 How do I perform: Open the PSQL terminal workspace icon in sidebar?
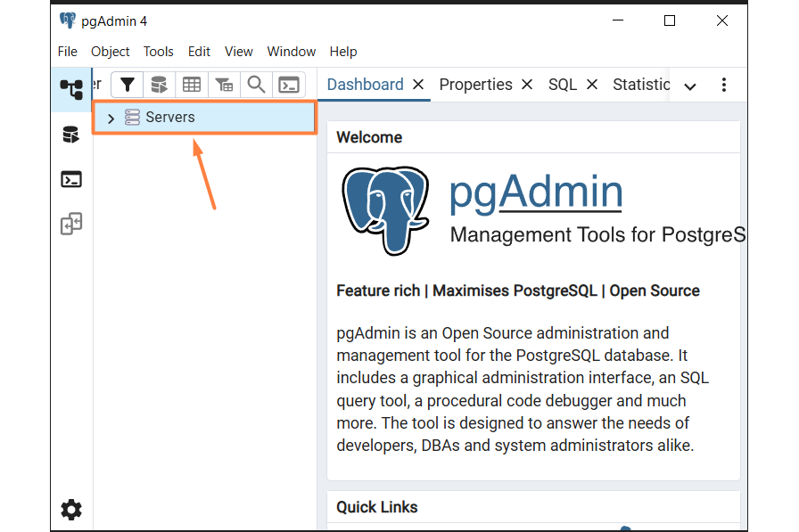71,179
